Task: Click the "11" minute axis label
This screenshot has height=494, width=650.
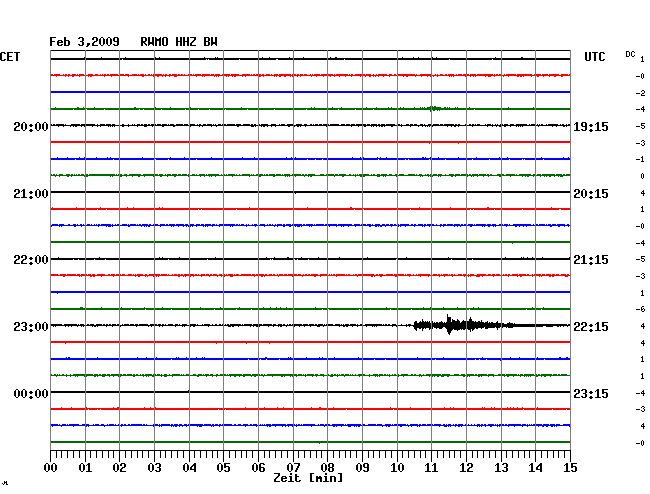Action: pos(431,467)
